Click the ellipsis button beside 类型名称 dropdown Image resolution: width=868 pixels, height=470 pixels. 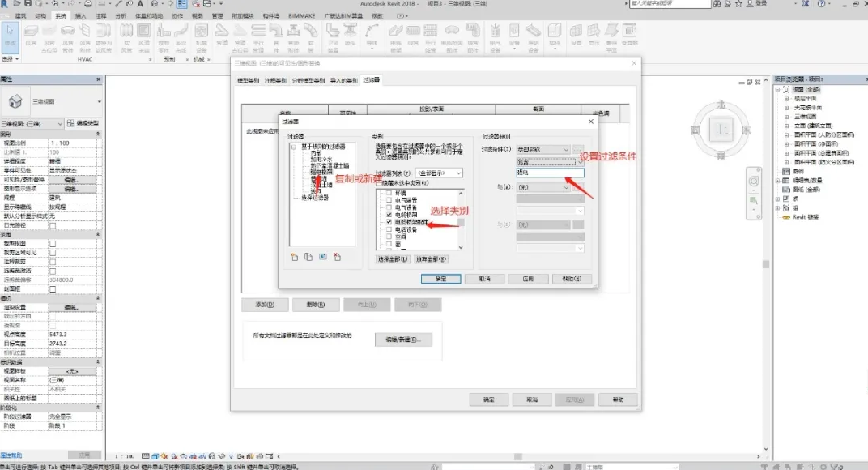[578, 150]
